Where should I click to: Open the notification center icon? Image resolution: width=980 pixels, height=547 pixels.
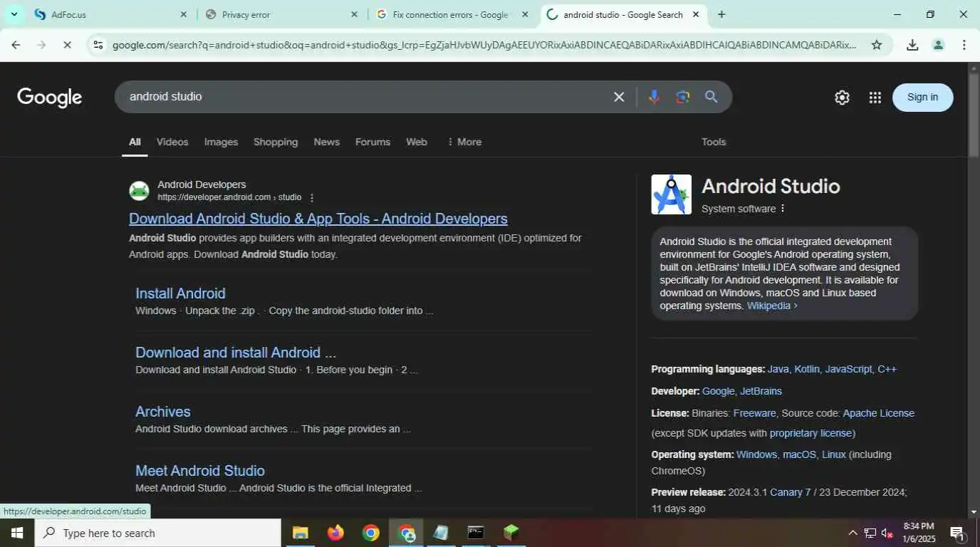(x=957, y=533)
